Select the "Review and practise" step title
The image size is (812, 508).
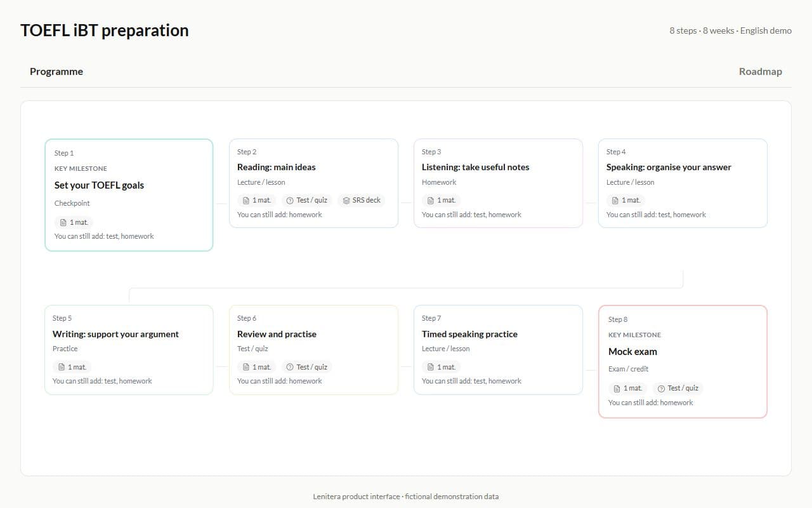[277, 334]
